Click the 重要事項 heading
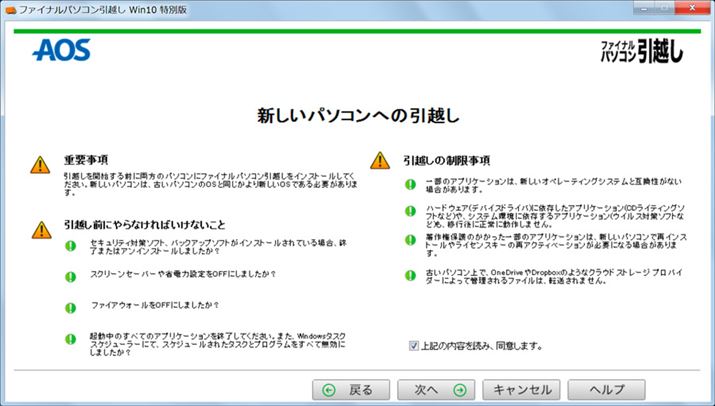715x406 pixels. (86, 160)
